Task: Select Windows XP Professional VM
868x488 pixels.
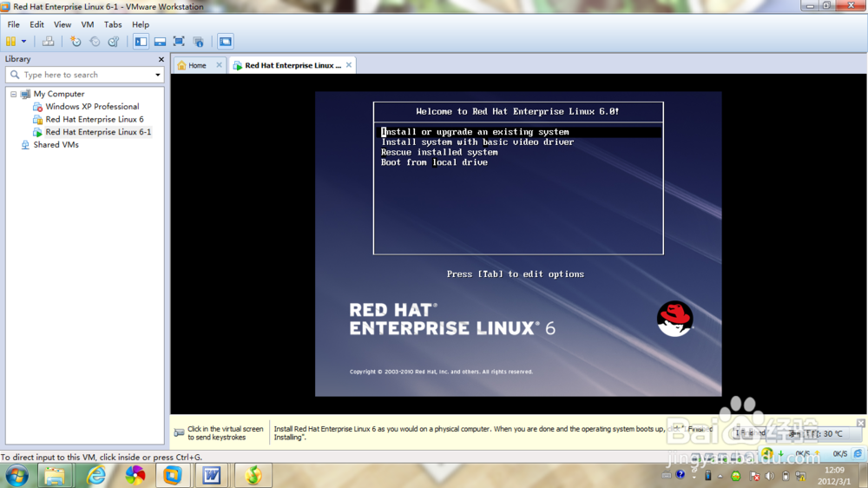Action: pos(92,106)
